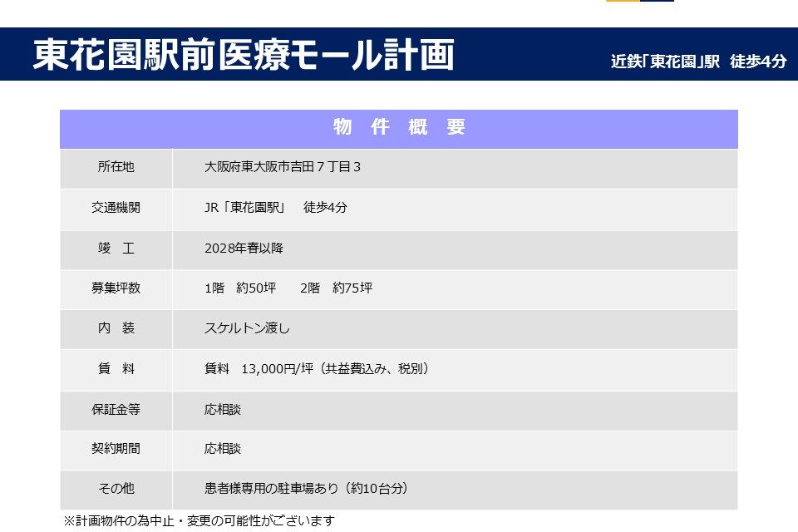
Task: Select the 所在地 row label
Action: pos(116,167)
